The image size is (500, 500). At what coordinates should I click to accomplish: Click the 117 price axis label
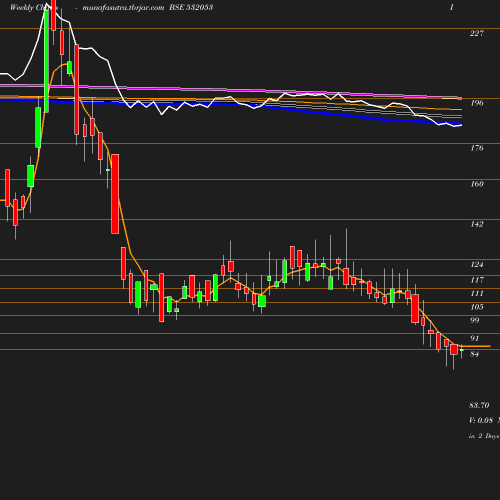477,280
